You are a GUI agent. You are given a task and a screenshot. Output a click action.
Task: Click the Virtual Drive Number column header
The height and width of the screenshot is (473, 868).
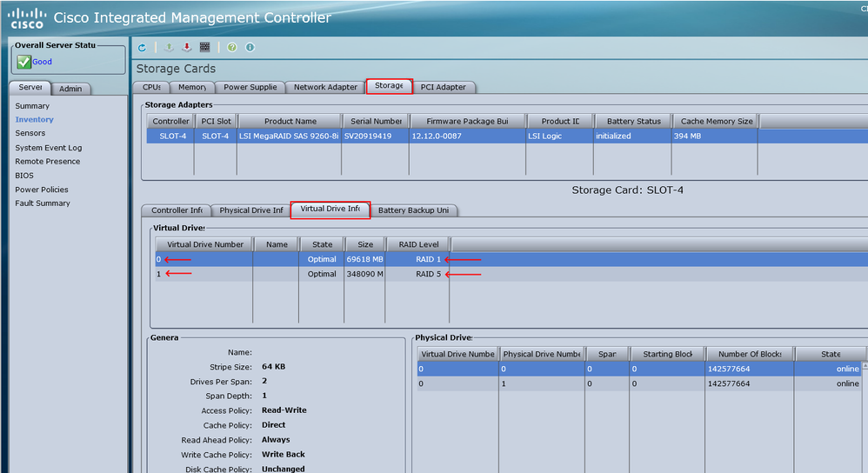[204, 244]
